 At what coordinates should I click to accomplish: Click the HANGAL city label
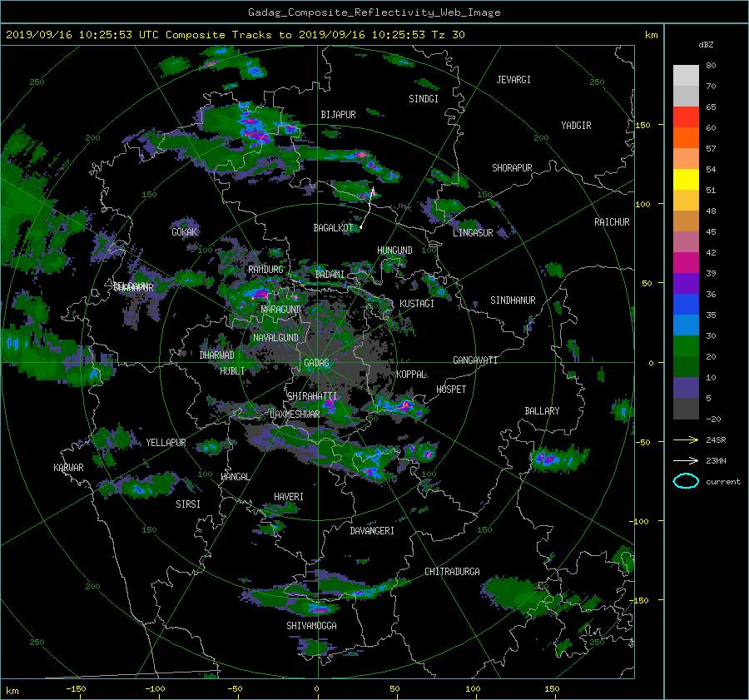236,476
